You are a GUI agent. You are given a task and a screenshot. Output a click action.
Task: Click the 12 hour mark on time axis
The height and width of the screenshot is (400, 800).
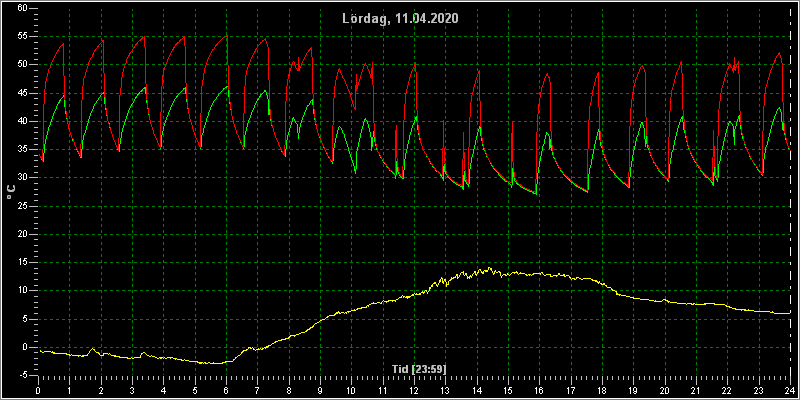(x=414, y=391)
